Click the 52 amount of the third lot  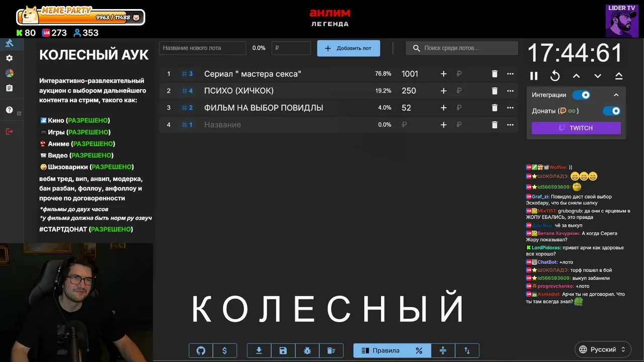coord(407,108)
